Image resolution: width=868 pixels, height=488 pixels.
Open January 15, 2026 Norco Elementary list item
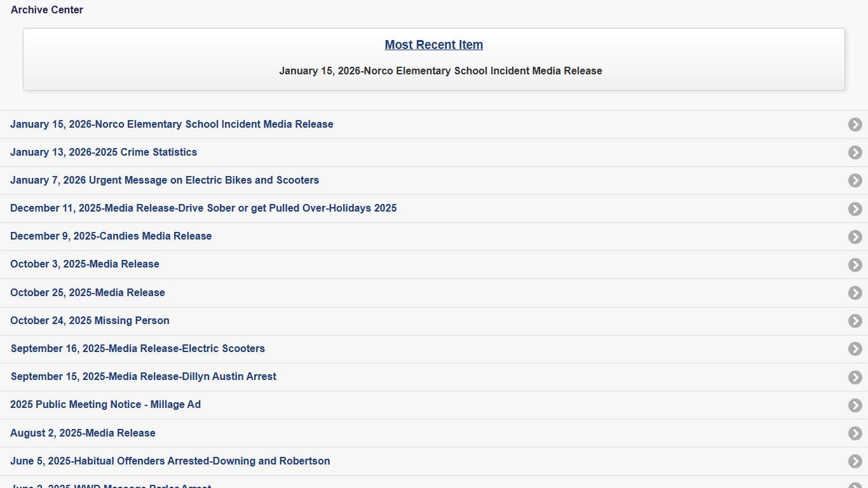(172, 125)
